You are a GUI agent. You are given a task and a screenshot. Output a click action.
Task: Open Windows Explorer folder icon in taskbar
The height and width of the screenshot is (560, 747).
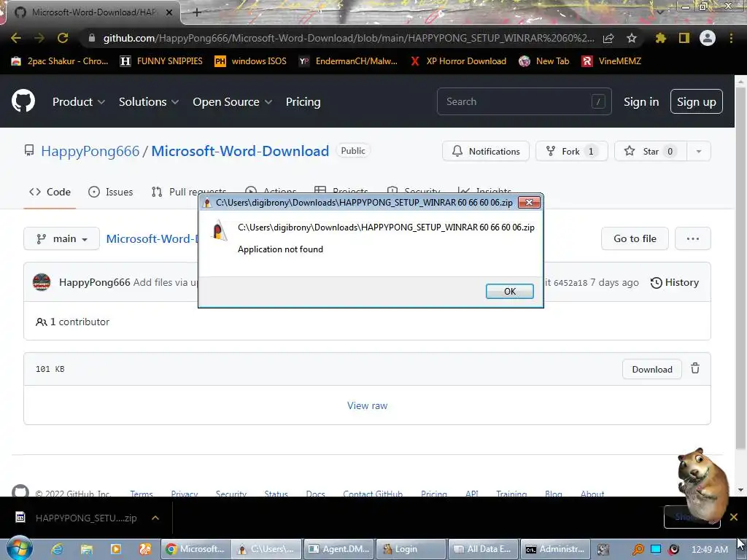pos(86,549)
